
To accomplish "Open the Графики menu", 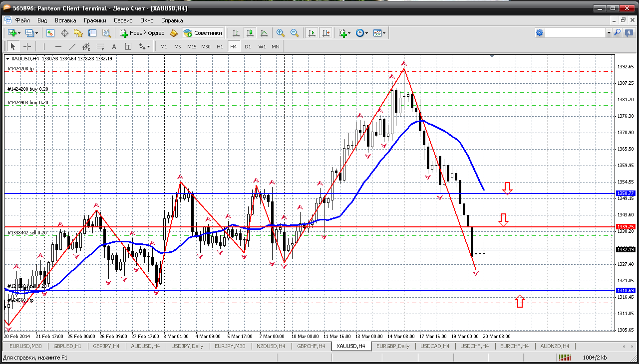I will point(95,20).
